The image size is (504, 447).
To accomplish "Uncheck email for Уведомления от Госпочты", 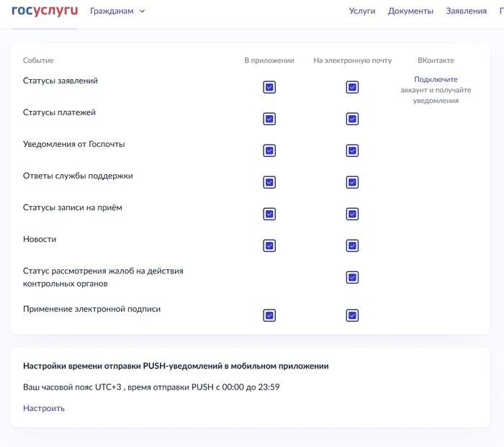I will 352,150.
